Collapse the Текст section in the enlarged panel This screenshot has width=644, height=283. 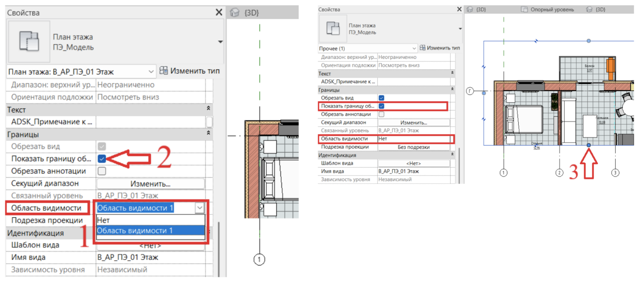pos(209,109)
